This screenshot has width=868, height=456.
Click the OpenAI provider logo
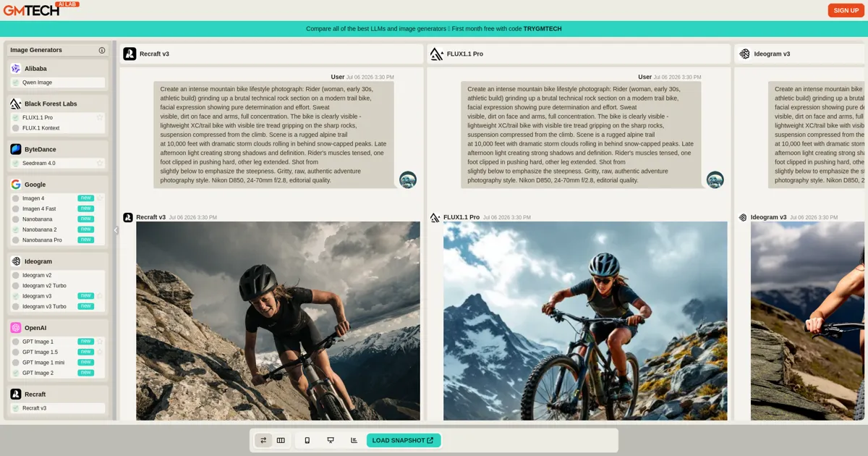pyautogui.click(x=16, y=328)
